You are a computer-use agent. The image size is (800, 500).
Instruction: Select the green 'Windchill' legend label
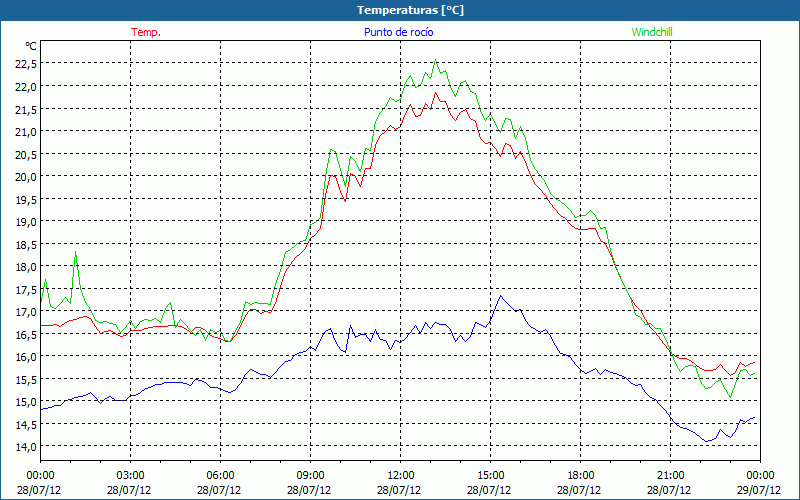(652, 32)
